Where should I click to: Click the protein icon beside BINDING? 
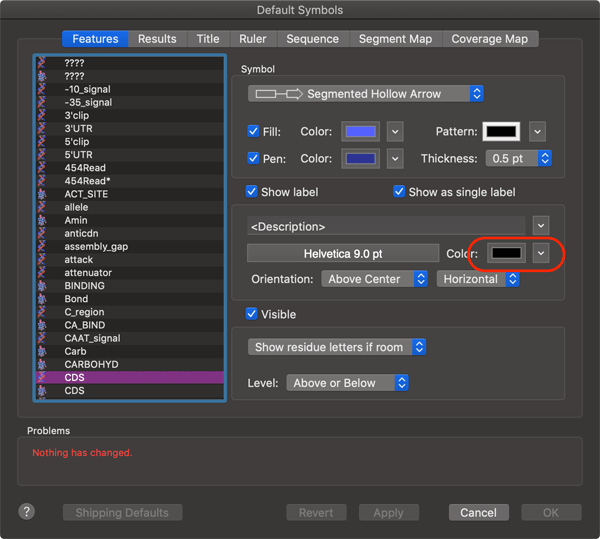(41, 285)
